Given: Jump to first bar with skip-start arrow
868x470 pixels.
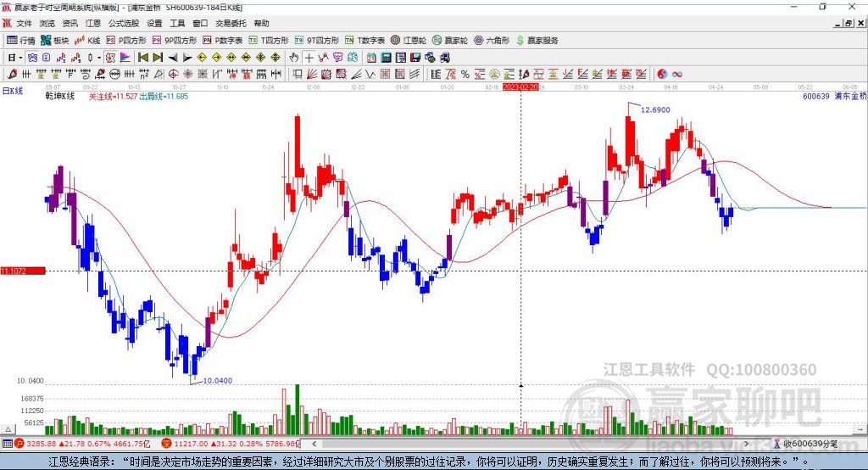Looking at the screenshot, I should pyautogui.click(x=142, y=58).
